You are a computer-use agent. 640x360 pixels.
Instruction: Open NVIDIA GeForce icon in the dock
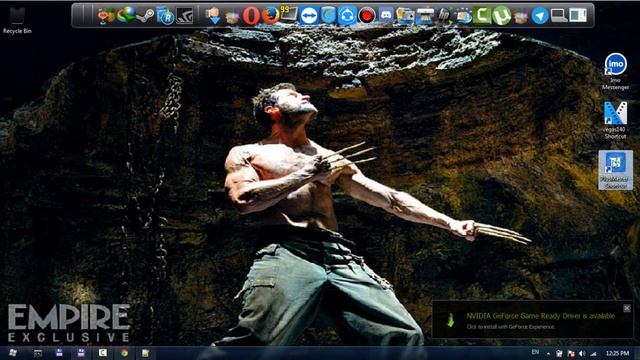point(184,16)
